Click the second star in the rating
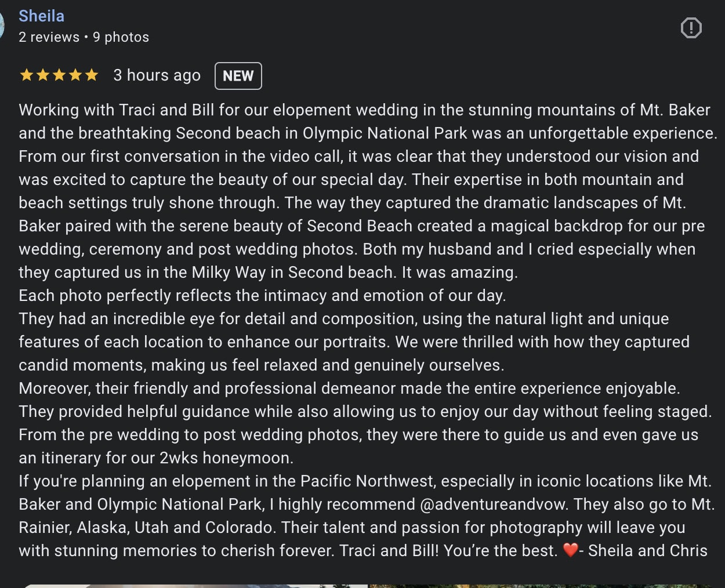Screen dimensions: 725x588 click(43, 75)
